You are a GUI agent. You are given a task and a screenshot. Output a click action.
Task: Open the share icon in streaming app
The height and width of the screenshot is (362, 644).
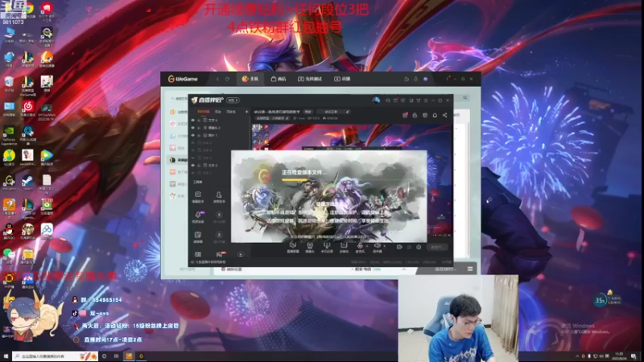[x=445, y=115]
